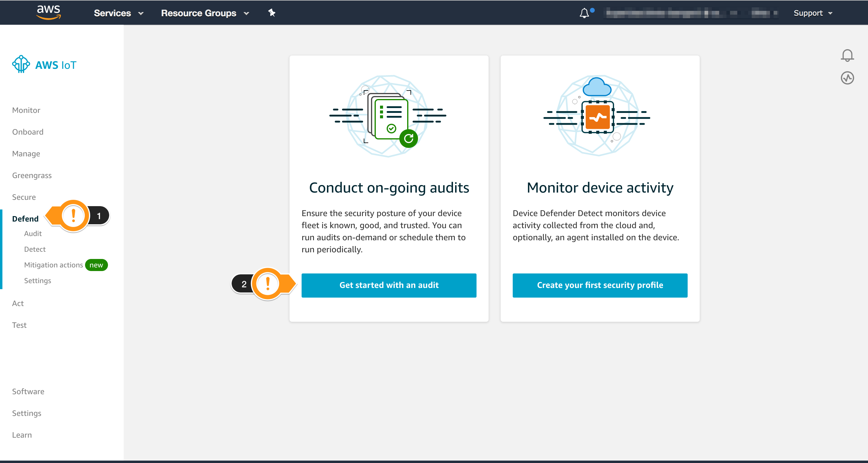Image resolution: width=868 pixels, height=463 pixels.
Task: Click the AWS IoT brain logo icon
Action: point(21,64)
